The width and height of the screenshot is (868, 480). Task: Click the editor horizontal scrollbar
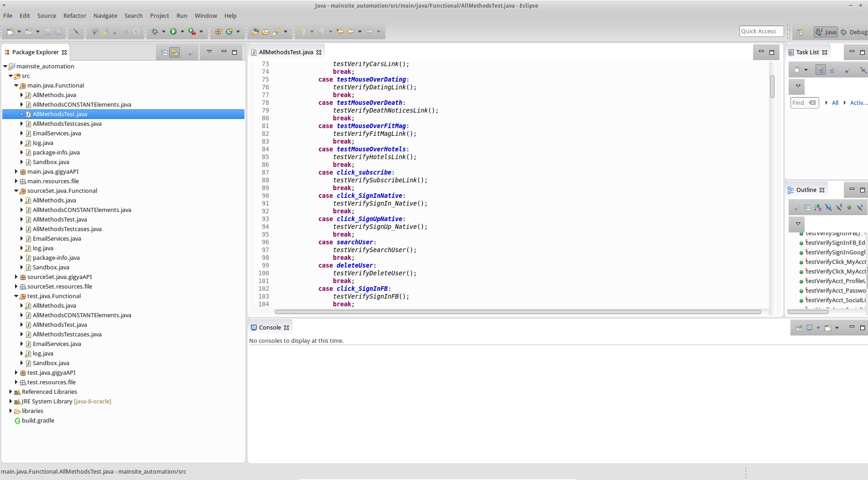pos(517,312)
